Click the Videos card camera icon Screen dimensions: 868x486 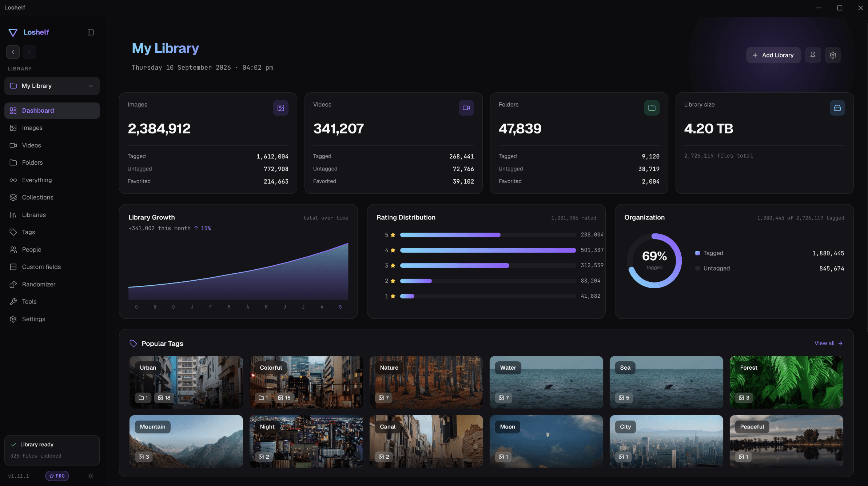click(x=466, y=108)
